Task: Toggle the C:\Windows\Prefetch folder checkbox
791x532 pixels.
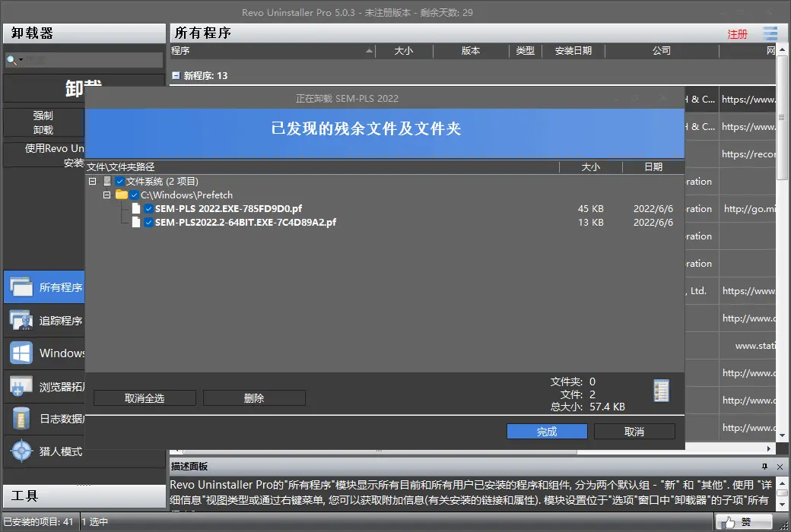Action: point(134,195)
